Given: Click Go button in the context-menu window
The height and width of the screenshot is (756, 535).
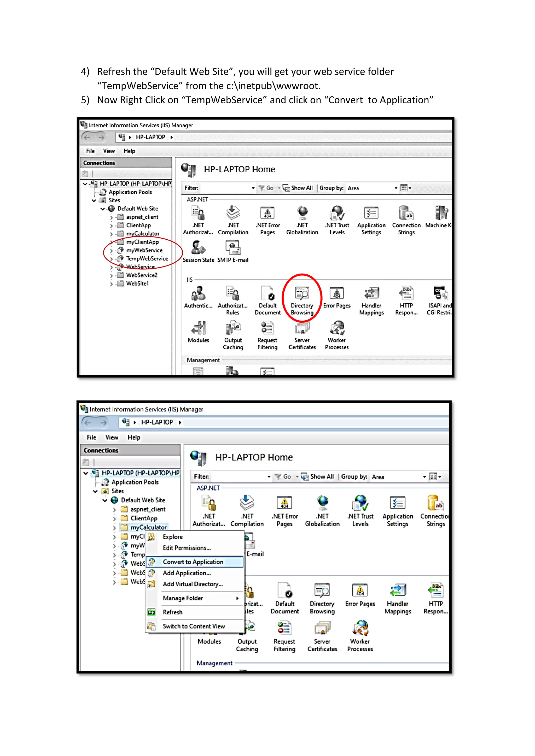Looking at the screenshot, I should coord(283,476).
